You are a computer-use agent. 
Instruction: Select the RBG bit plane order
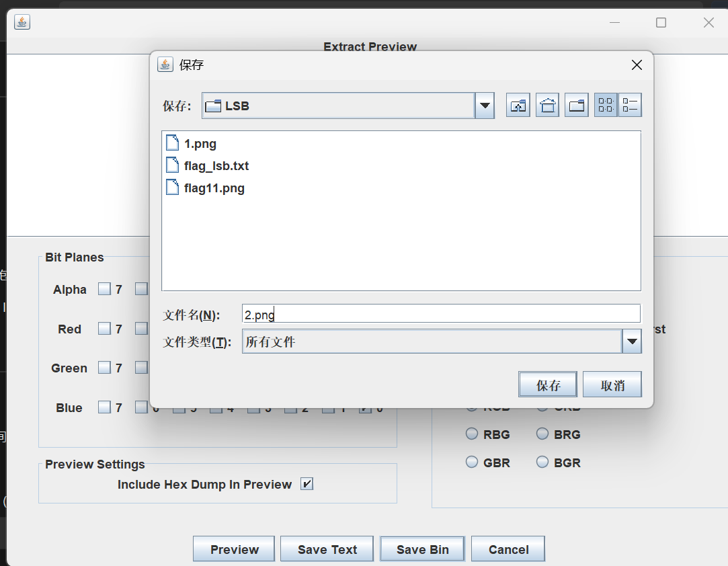tap(472, 434)
